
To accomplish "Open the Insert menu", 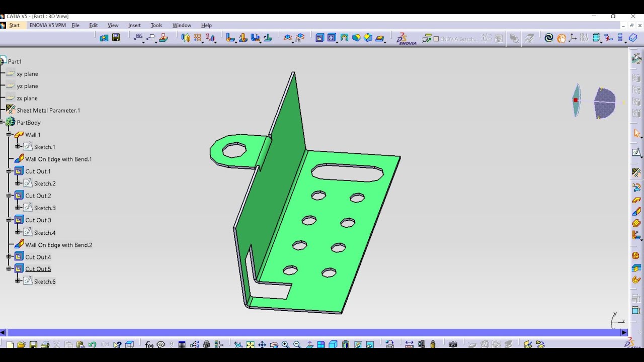I will tap(134, 25).
